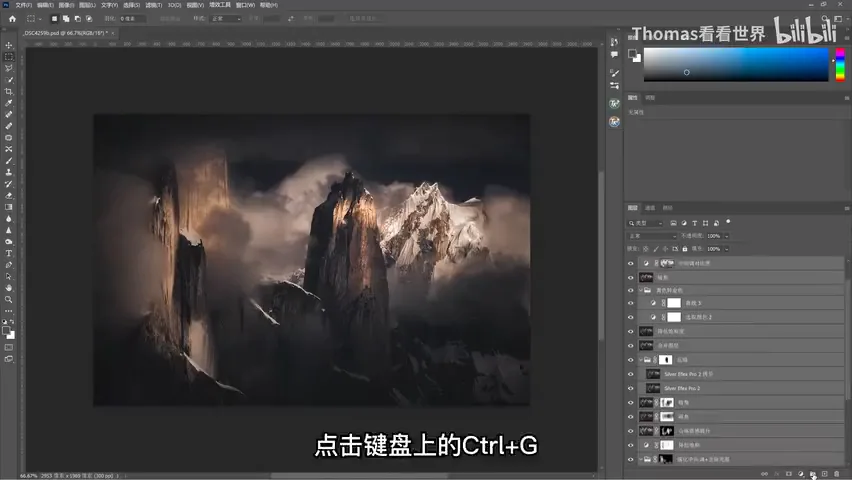Go to the Home screen icon

12,18
